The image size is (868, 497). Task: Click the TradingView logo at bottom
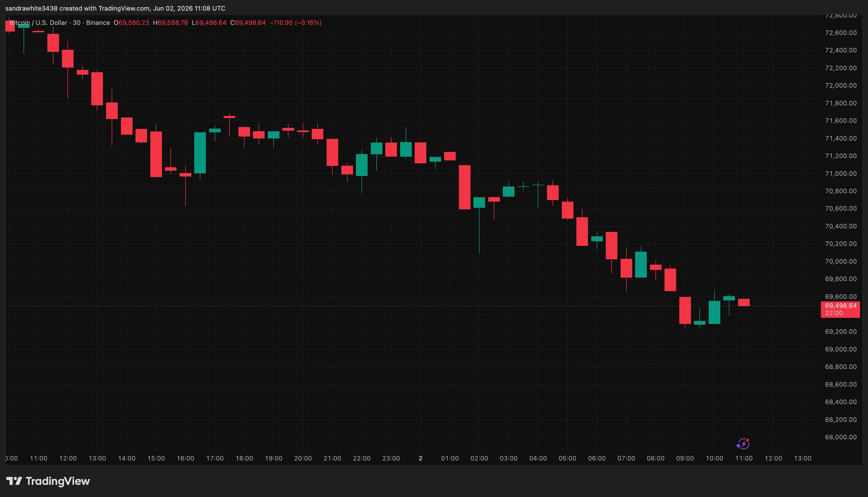48,481
